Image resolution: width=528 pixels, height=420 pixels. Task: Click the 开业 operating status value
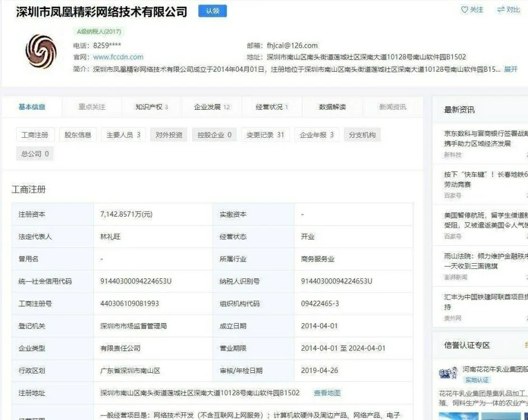coord(307,236)
